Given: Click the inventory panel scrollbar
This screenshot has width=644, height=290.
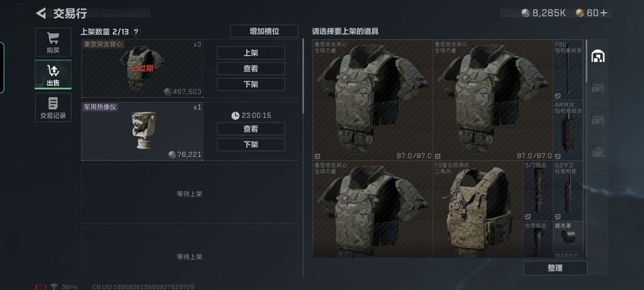Looking at the screenshot, I should tap(586, 61).
